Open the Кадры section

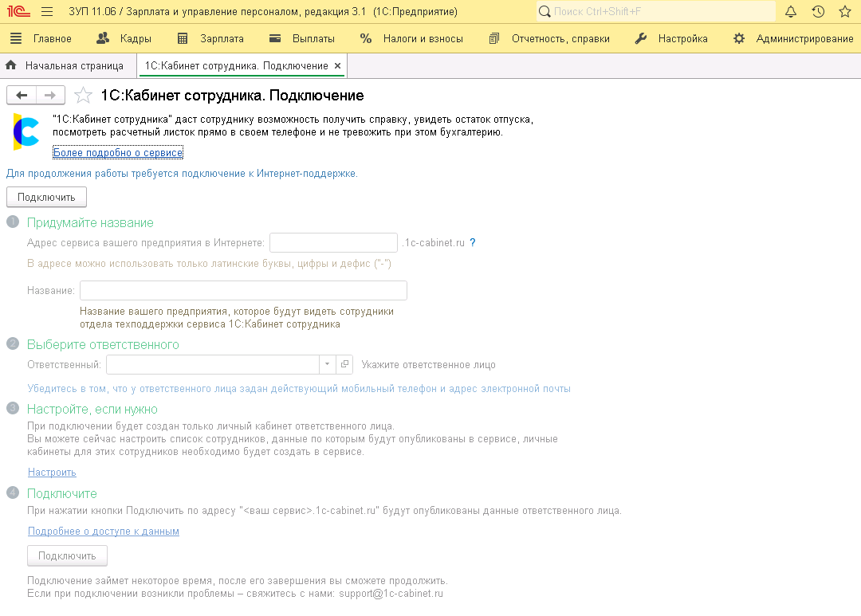pyautogui.click(x=136, y=38)
